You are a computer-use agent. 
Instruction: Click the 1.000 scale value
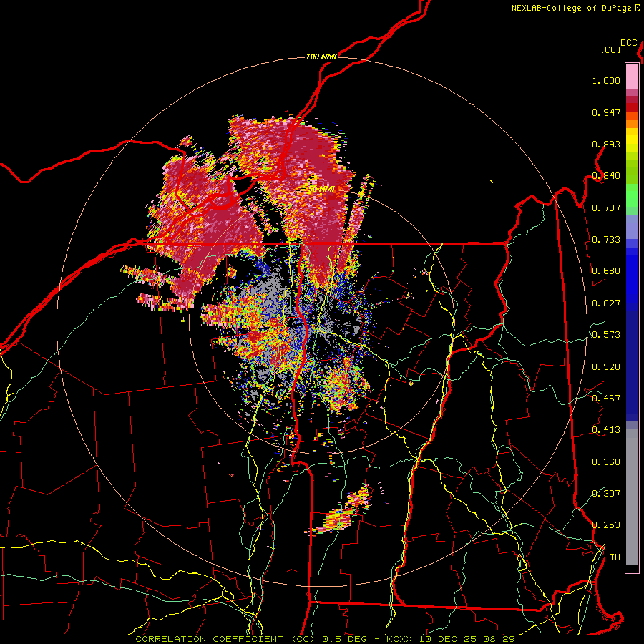[x=606, y=80]
